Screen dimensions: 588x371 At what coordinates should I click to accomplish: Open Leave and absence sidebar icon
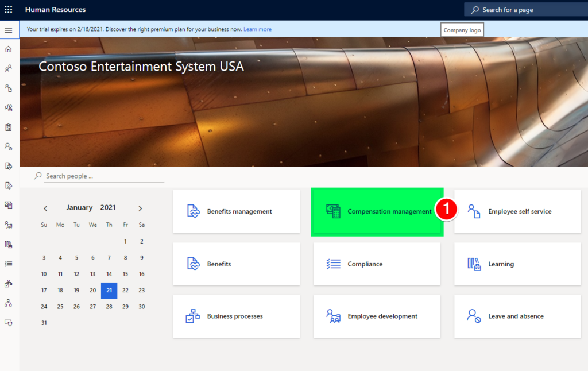coord(8,146)
